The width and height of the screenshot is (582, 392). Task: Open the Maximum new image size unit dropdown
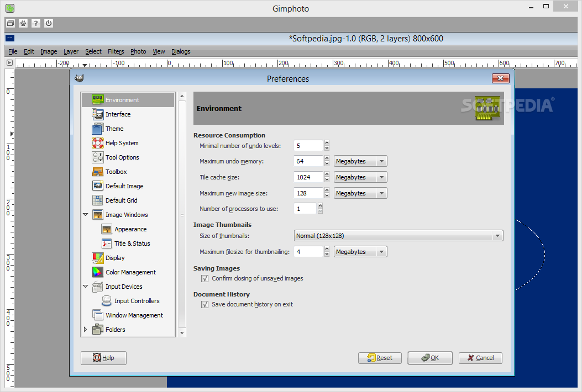tap(360, 193)
